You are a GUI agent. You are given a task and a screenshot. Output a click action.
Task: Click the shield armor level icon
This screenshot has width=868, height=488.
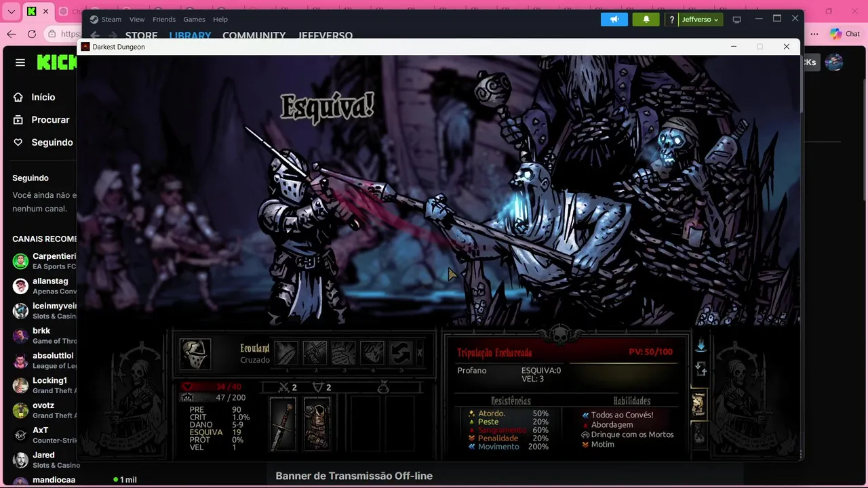[x=317, y=387]
